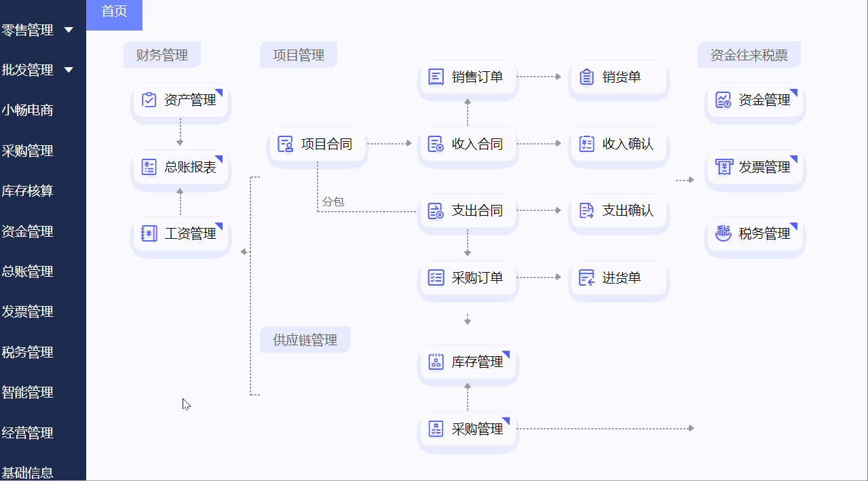Expand the 批发管理 dropdown arrow
Viewport: 868px width, 481px height.
pyautogui.click(x=68, y=70)
